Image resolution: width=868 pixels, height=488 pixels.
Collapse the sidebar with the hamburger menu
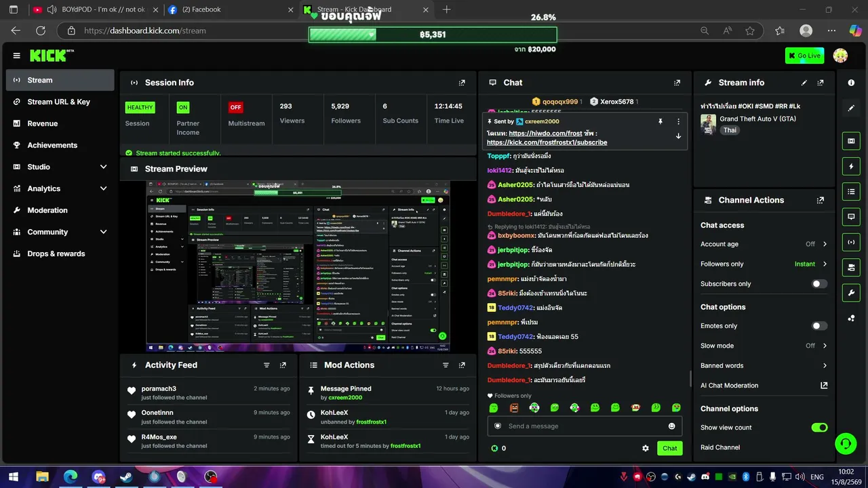[x=16, y=56]
